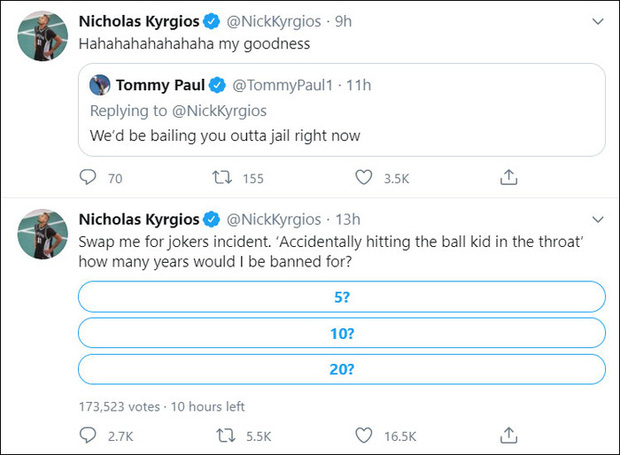This screenshot has height=455, width=620.
Task: Share the jokers incident poll tweet
Action: point(508,435)
